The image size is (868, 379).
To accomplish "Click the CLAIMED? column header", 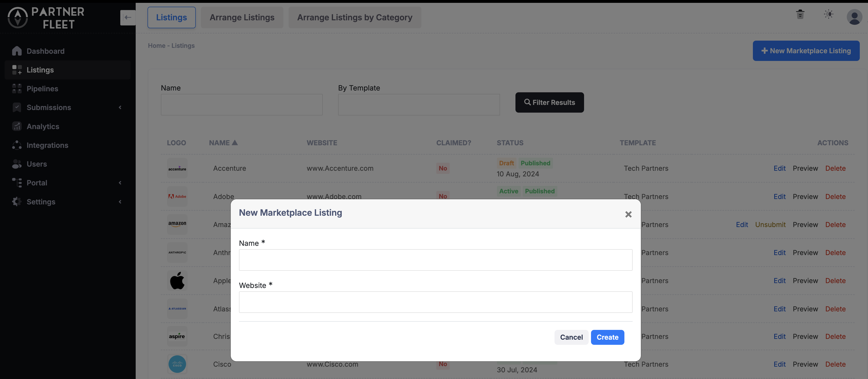I will click(454, 143).
